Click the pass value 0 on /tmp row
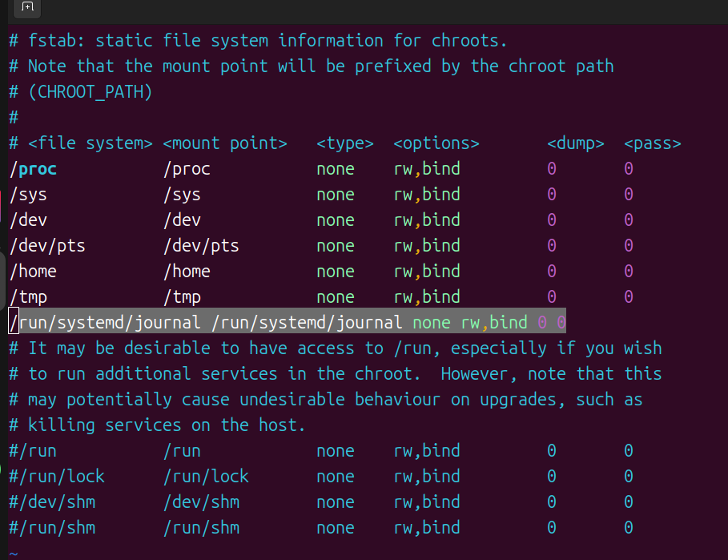728x560 pixels. tap(629, 297)
